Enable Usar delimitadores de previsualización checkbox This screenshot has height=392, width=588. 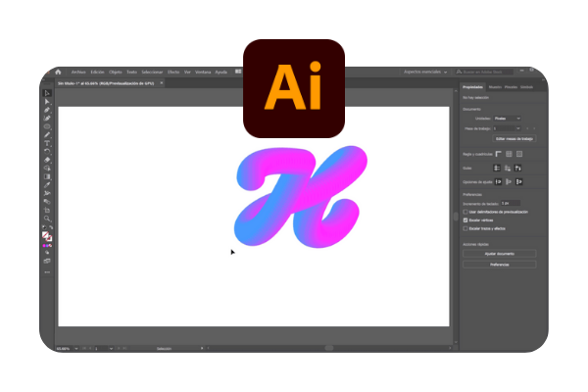(x=465, y=212)
